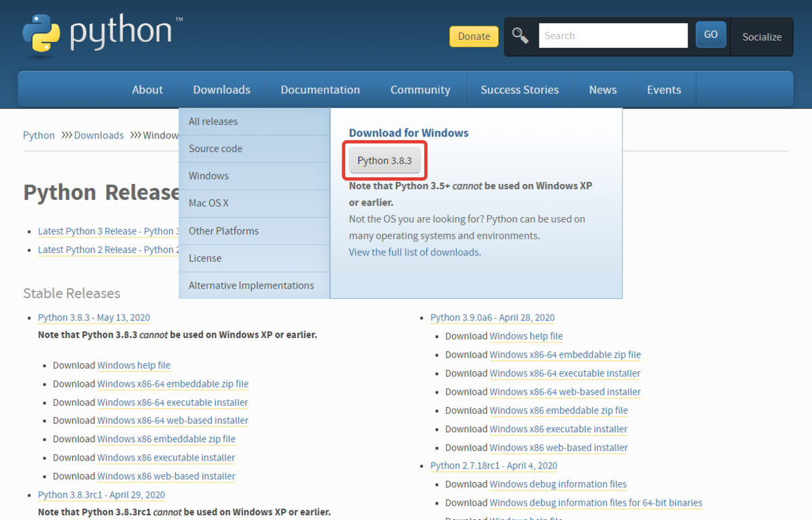812x520 pixels.
Task: Download Python 3.9.0a6 x86-64 executable installer
Action: pos(565,373)
